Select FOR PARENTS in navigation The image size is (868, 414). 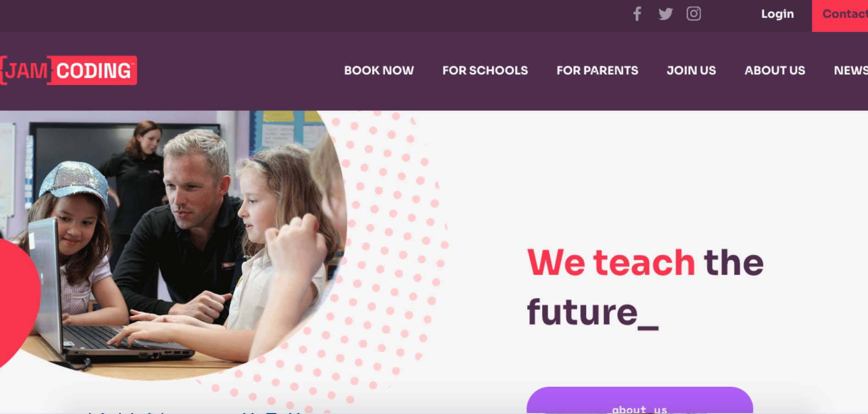click(597, 70)
